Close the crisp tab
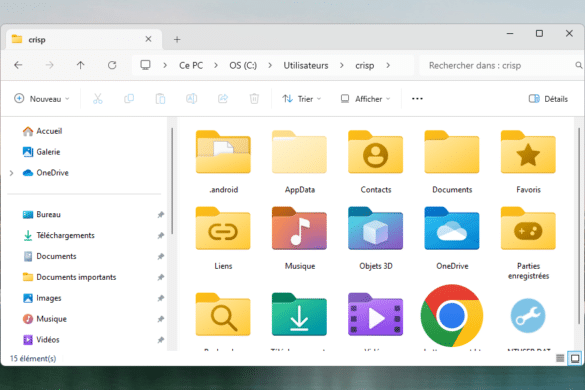 [148, 39]
